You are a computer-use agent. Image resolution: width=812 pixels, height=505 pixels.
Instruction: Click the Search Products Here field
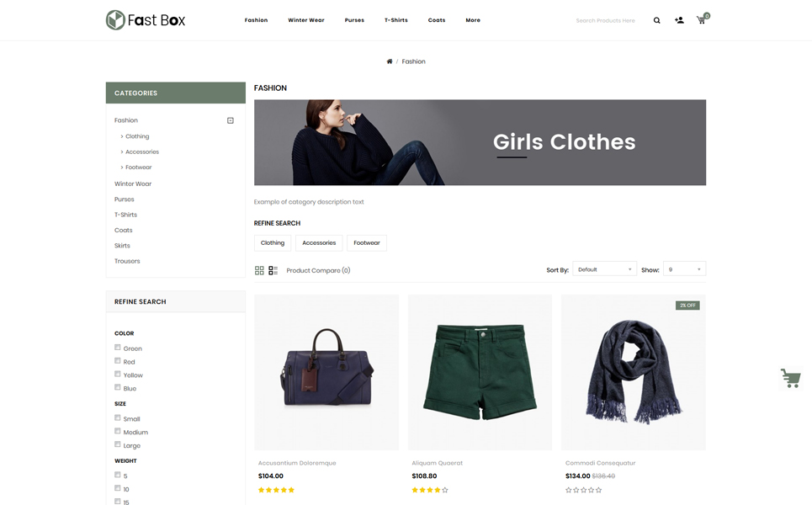click(x=605, y=21)
